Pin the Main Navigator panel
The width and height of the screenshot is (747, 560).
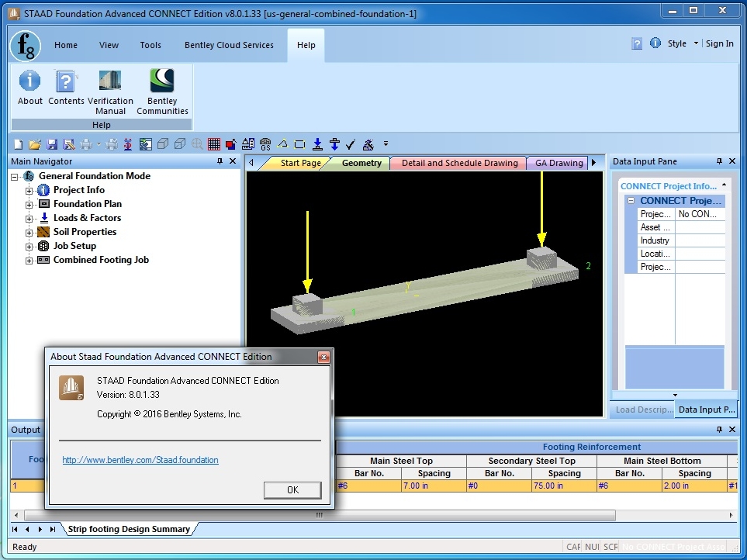[x=220, y=161]
